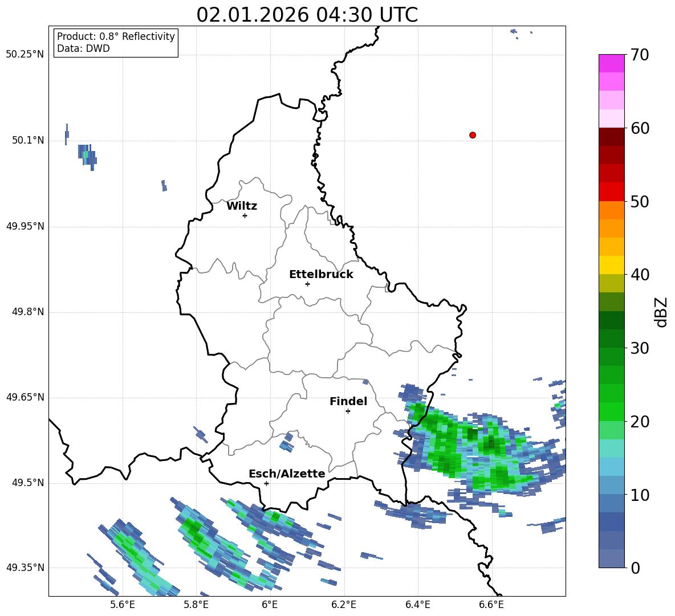The width and height of the screenshot is (675, 616).
Task: Click the 70 value on the colorbar
Action: (x=640, y=55)
